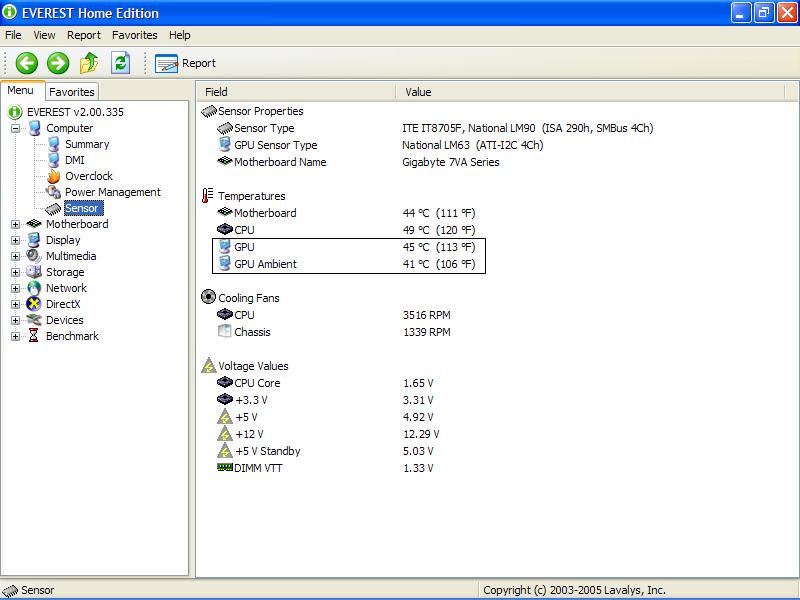Expand the Multimedia tree node
800x600 pixels.
pos(15,256)
